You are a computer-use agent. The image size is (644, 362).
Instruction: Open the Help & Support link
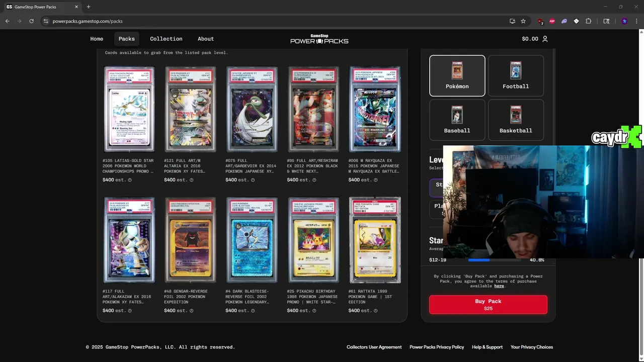pyautogui.click(x=487, y=347)
